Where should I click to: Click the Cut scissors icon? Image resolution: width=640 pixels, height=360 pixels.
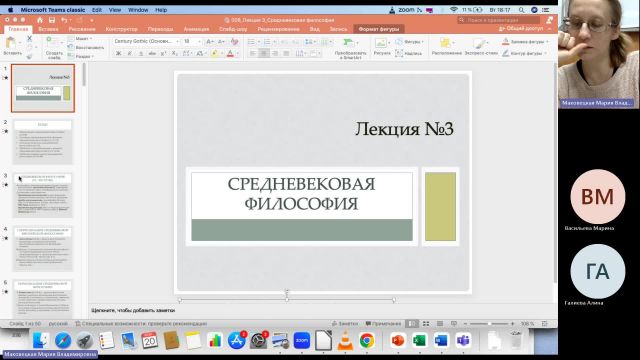[x=29, y=38]
